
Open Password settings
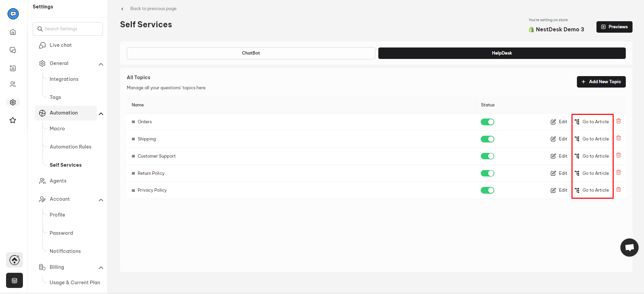coord(61,233)
